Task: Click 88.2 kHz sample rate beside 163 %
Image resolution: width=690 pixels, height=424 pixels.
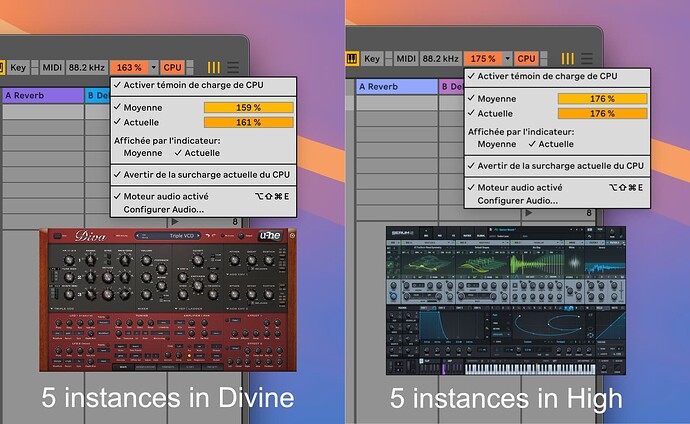Action: (86, 67)
